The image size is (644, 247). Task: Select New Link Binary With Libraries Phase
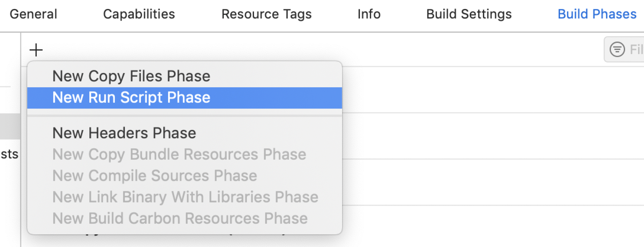(x=185, y=197)
